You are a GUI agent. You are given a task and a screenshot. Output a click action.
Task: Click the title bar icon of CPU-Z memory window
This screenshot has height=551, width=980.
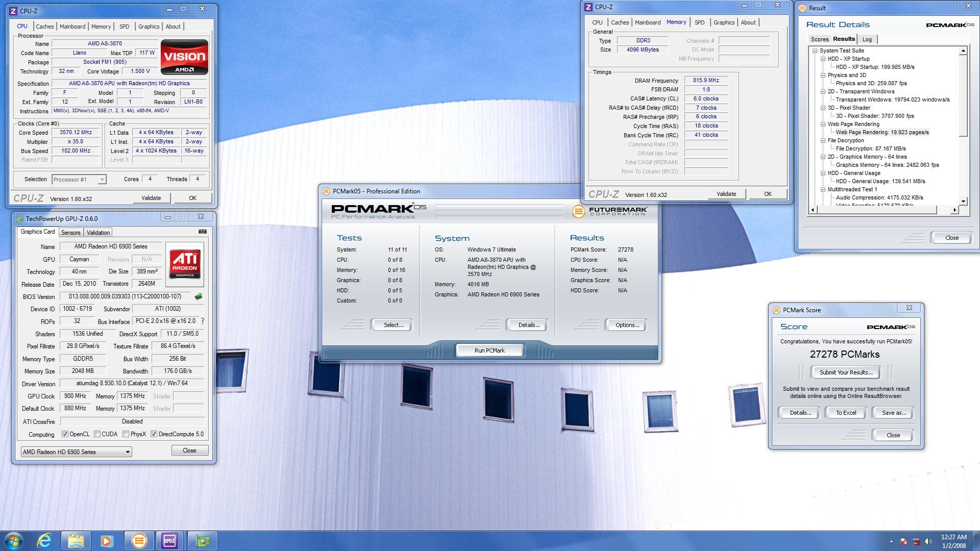pyautogui.click(x=589, y=7)
